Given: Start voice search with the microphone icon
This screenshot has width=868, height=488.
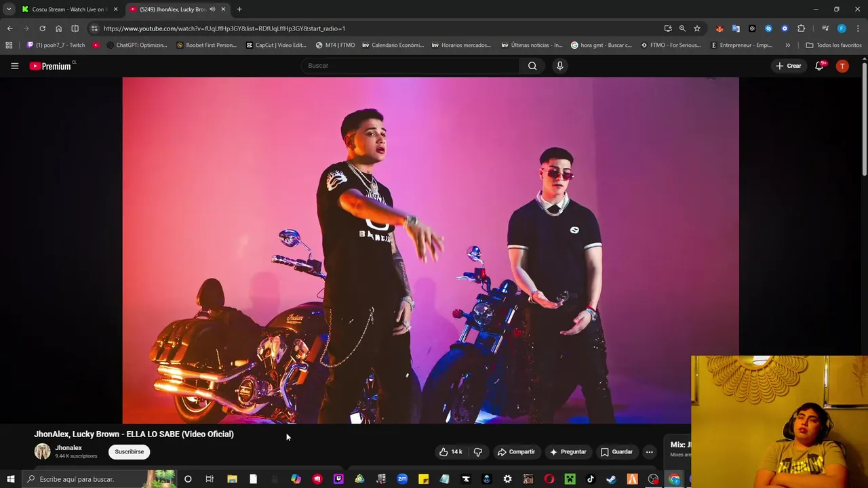Looking at the screenshot, I should 559,66.
